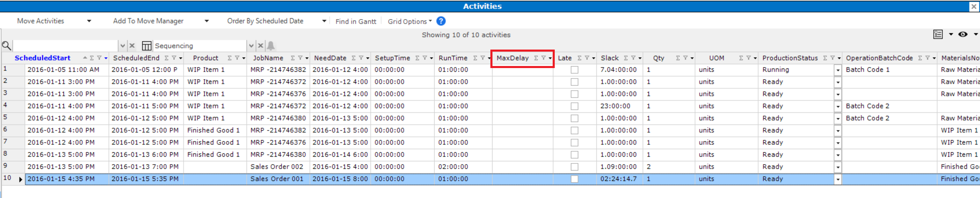Expand the search box dropdown chevron

click(123, 46)
